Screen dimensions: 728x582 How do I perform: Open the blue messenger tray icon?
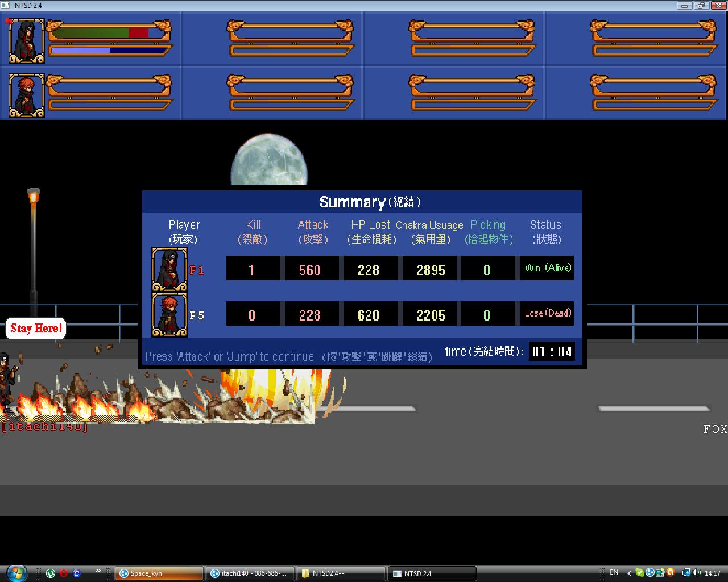coord(650,573)
